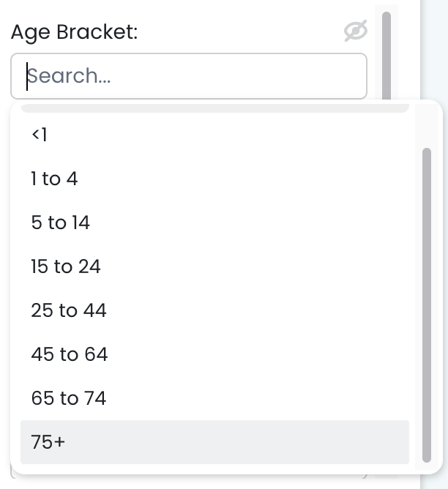Hide the Age Bracket filter using eye-slash icon
Screen dimensions: 448x489
pyautogui.click(x=355, y=31)
